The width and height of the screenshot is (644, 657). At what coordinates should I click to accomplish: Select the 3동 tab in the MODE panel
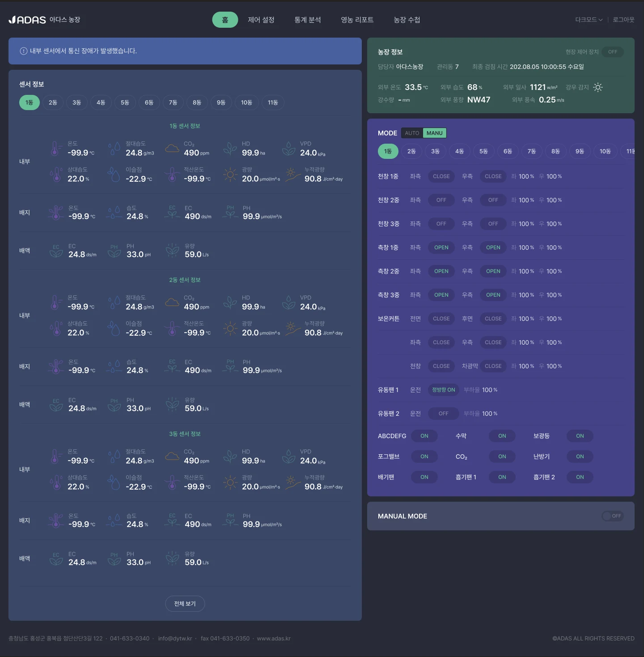(435, 151)
